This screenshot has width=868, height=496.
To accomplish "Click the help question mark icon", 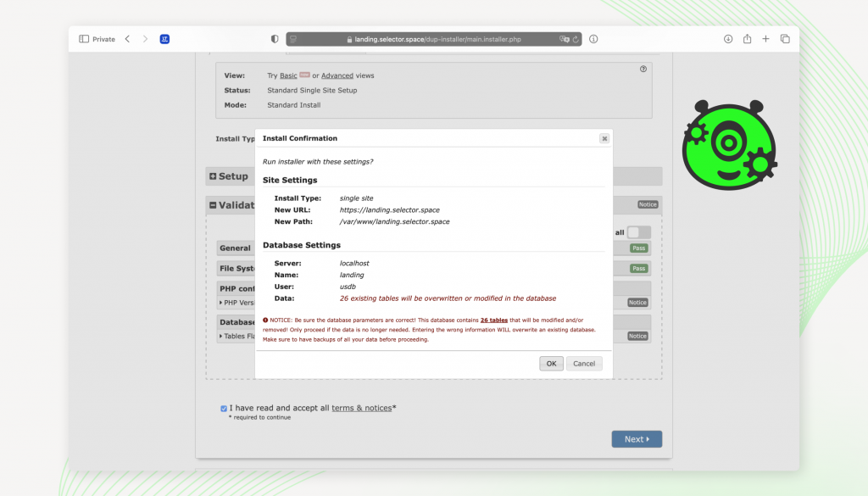I will [x=643, y=68].
